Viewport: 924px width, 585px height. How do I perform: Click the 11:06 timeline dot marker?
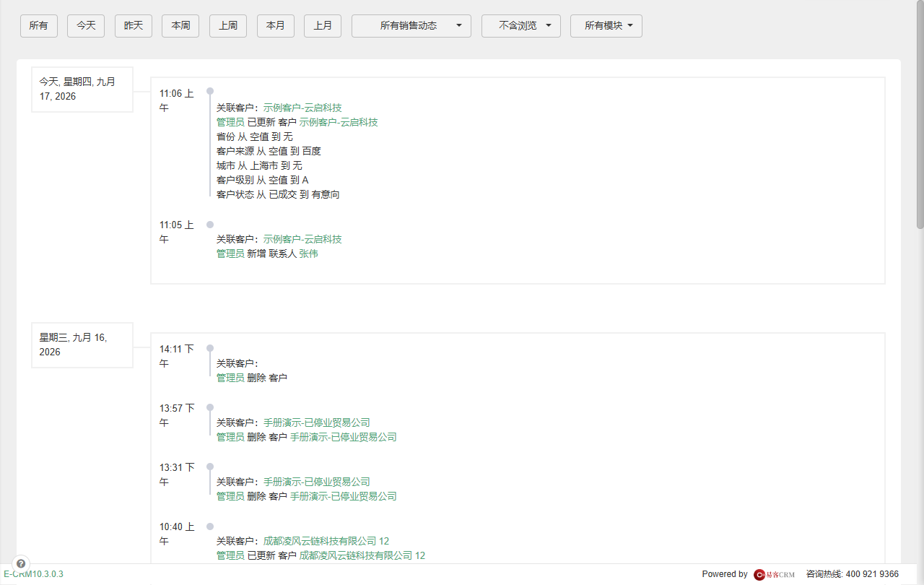210,91
